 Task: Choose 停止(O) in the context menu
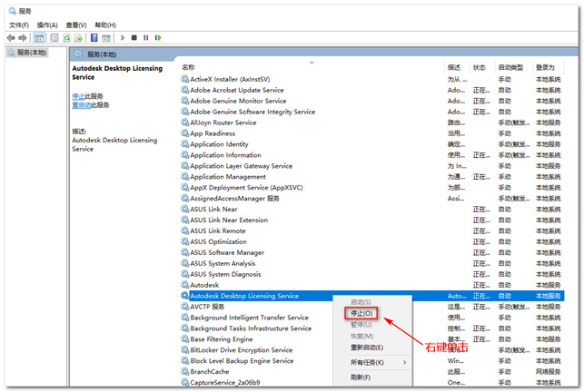(x=361, y=313)
